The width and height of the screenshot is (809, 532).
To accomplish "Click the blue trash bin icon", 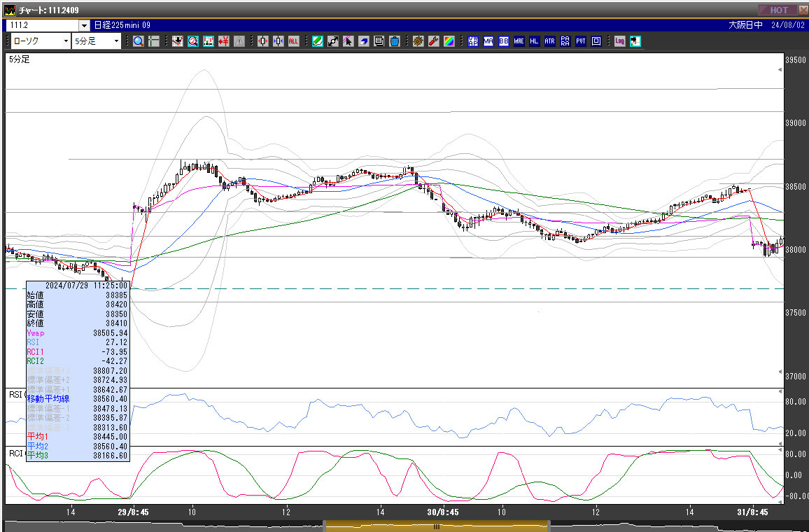I will [x=395, y=41].
